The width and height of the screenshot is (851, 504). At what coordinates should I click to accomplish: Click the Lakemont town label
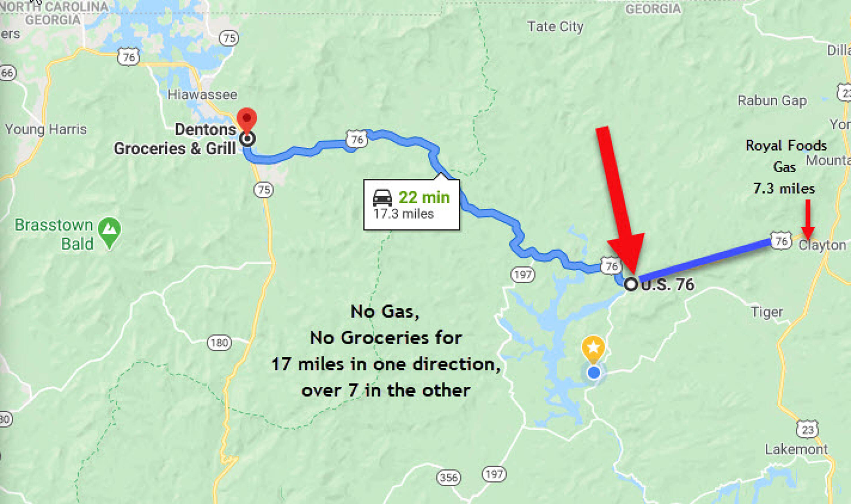[796, 449]
